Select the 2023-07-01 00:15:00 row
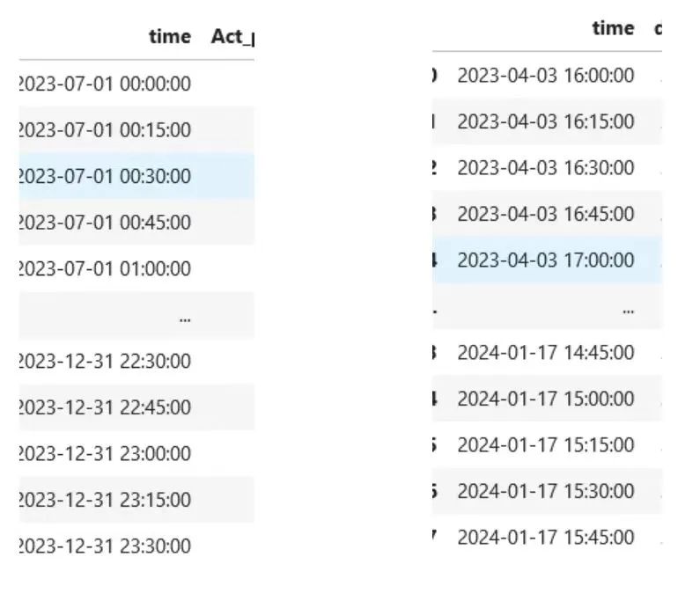The width and height of the screenshot is (700, 601). pos(136,130)
